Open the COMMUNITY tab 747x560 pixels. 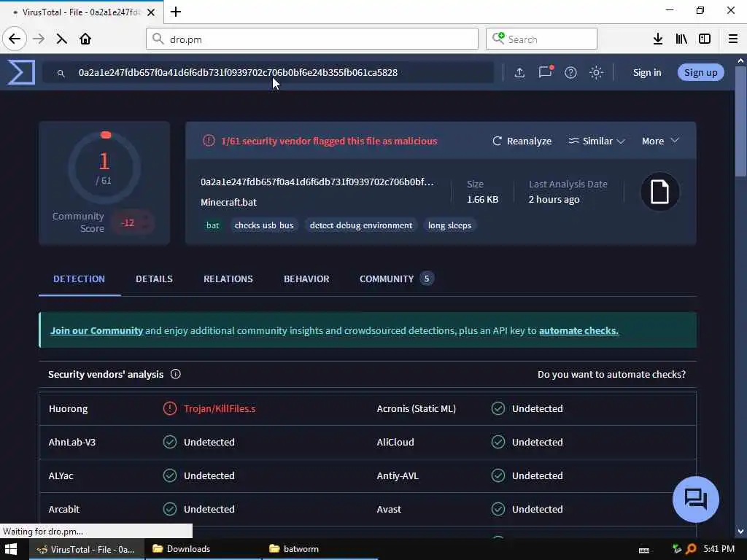point(396,279)
